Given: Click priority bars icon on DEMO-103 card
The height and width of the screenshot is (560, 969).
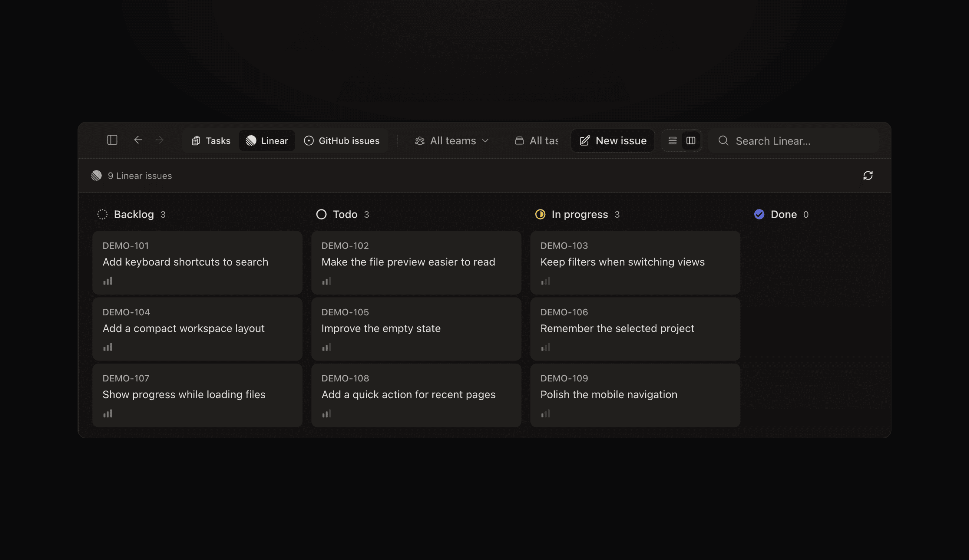Looking at the screenshot, I should tap(546, 281).
